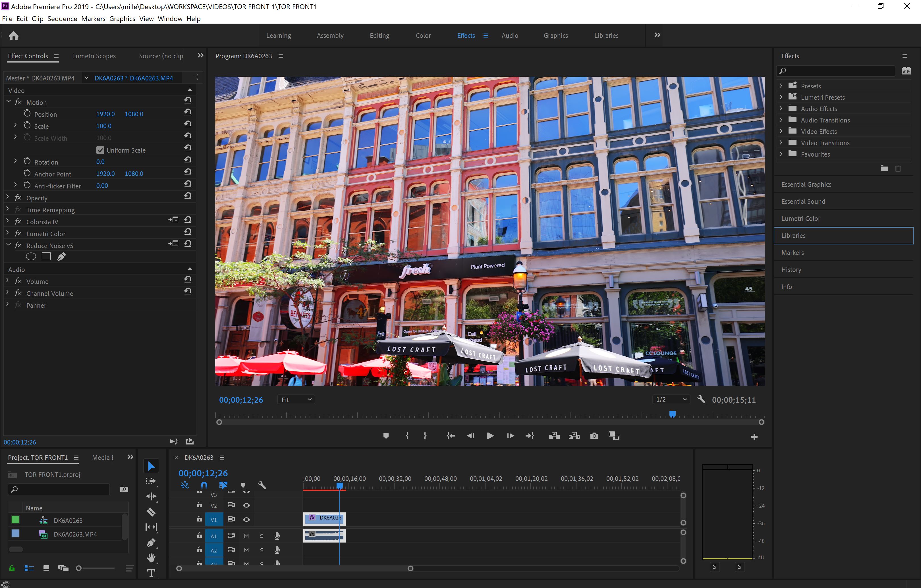This screenshot has height=588, width=921.
Task: Select the Type tool
Action: (151, 573)
